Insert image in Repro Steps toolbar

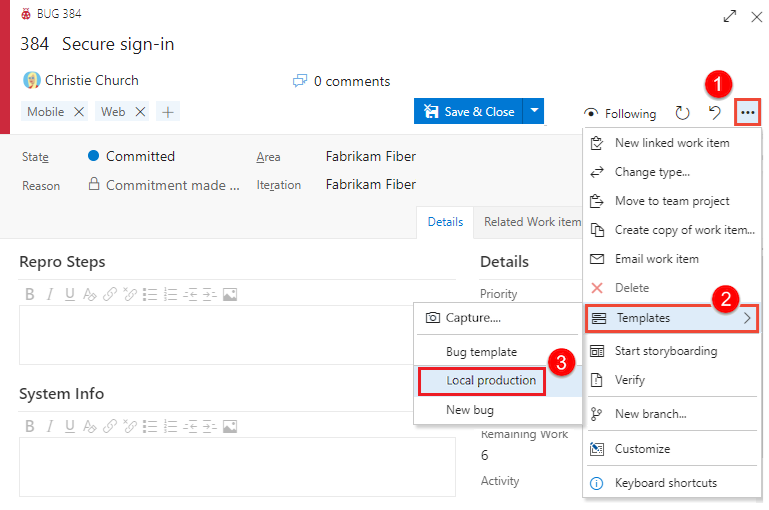click(230, 294)
